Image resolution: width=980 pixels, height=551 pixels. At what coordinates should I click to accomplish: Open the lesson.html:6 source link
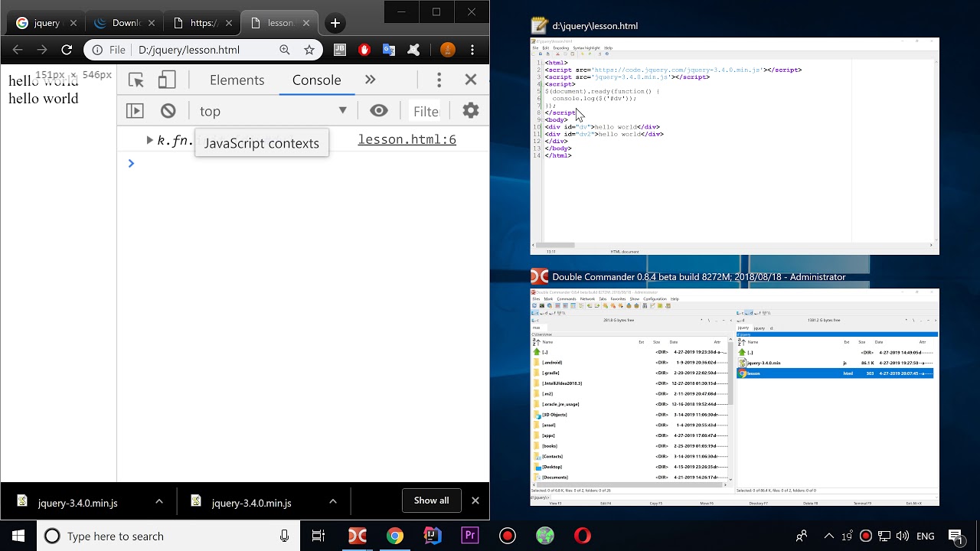[407, 139]
